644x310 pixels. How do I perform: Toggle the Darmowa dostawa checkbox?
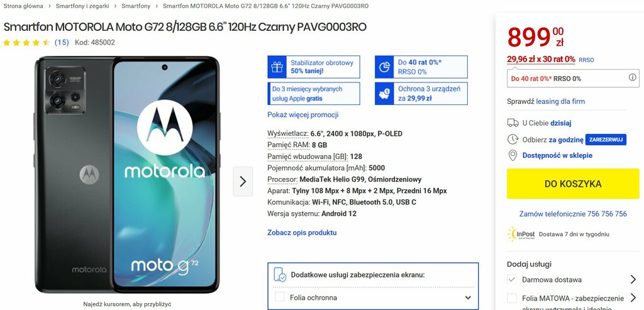coord(512,280)
